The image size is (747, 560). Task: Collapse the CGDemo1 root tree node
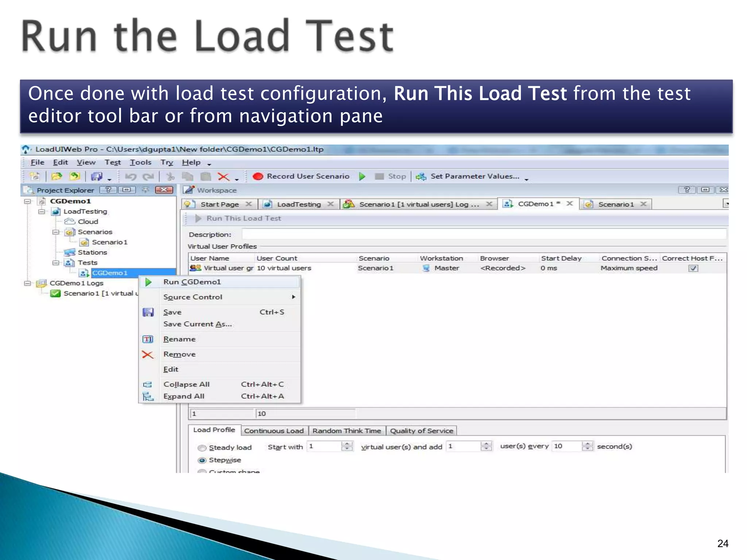(x=27, y=201)
